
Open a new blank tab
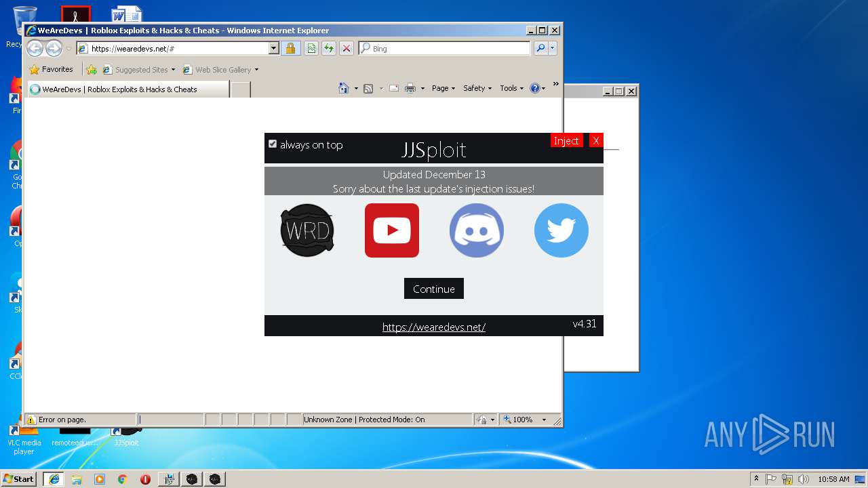pos(241,89)
